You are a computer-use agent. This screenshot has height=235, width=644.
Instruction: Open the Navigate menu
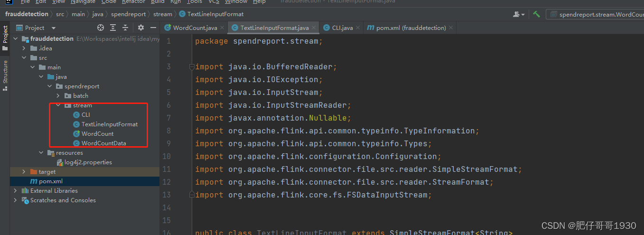[83, 2]
